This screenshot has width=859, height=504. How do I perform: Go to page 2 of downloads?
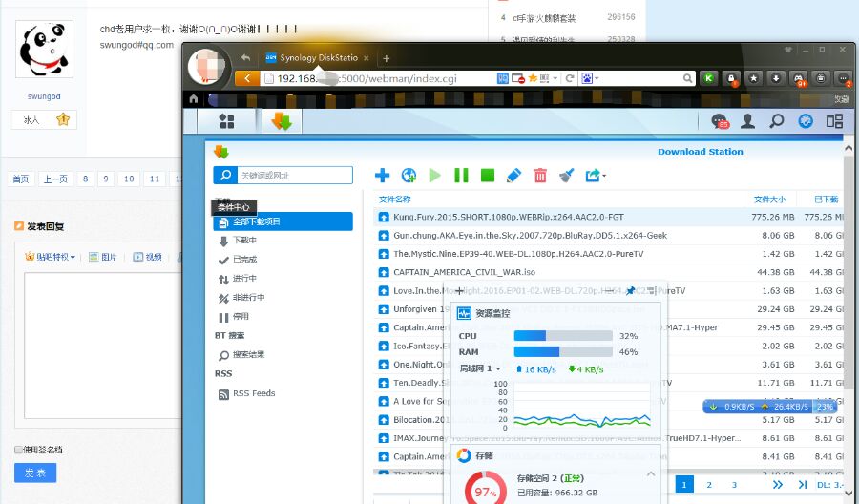[709, 484]
